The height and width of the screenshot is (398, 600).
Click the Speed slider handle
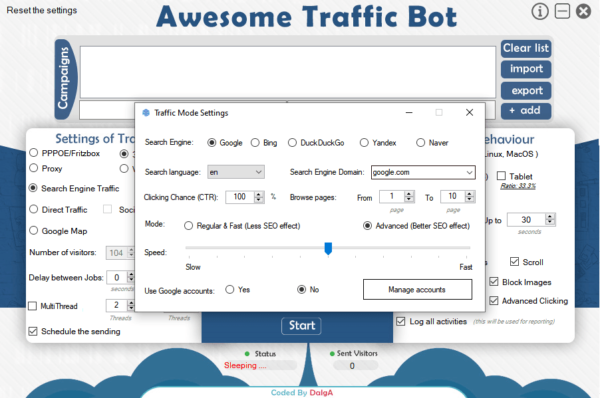coord(328,248)
